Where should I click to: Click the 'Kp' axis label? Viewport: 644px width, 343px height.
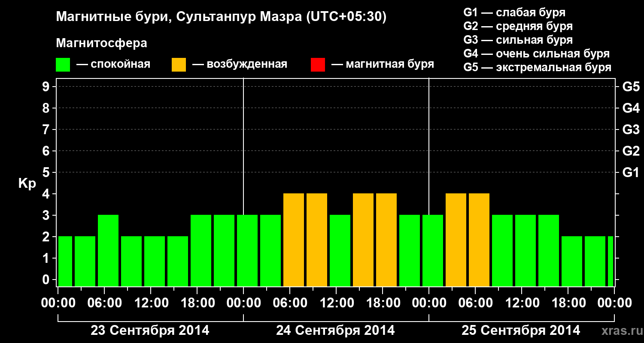(27, 184)
